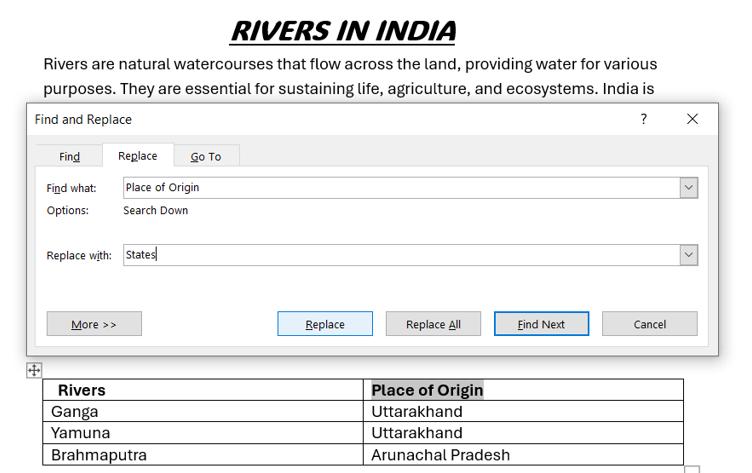
Task: Close the Find and Replace dialog
Action: click(x=692, y=119)
